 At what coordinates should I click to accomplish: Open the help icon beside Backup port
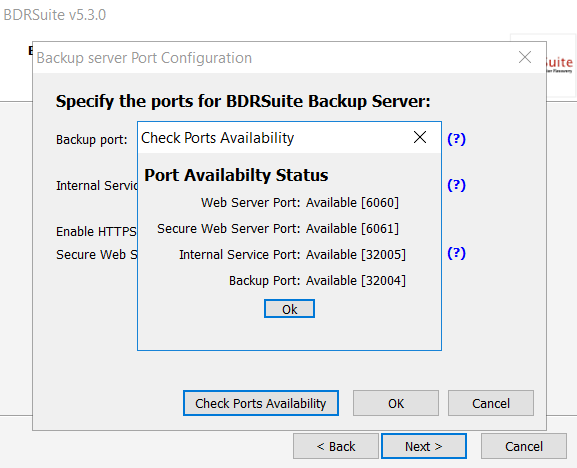(456, 139)
